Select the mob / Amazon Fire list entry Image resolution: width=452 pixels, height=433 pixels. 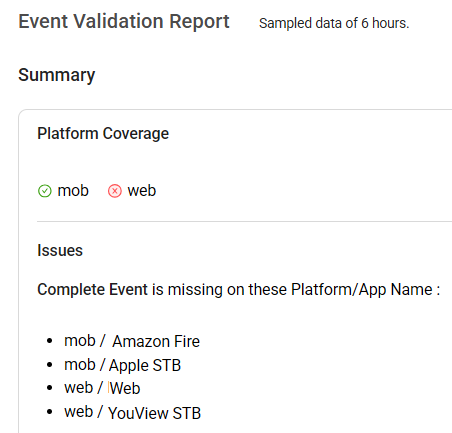coord(132,341)
